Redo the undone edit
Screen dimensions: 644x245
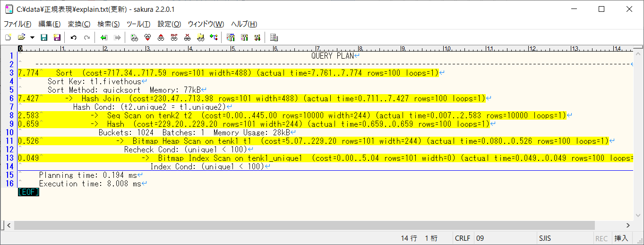[x=86, y=37]
